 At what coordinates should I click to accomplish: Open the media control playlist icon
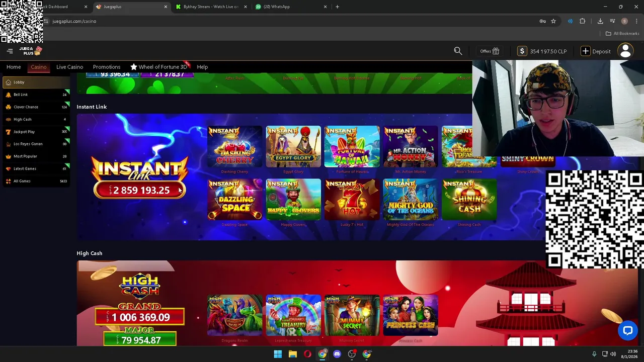(612, 21)
